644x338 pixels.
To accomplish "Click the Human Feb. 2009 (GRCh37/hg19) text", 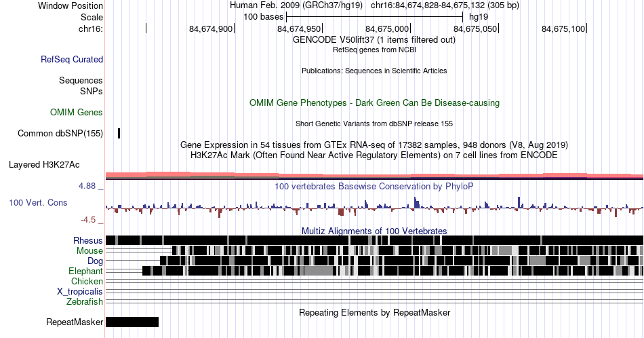I will point(296,5).
